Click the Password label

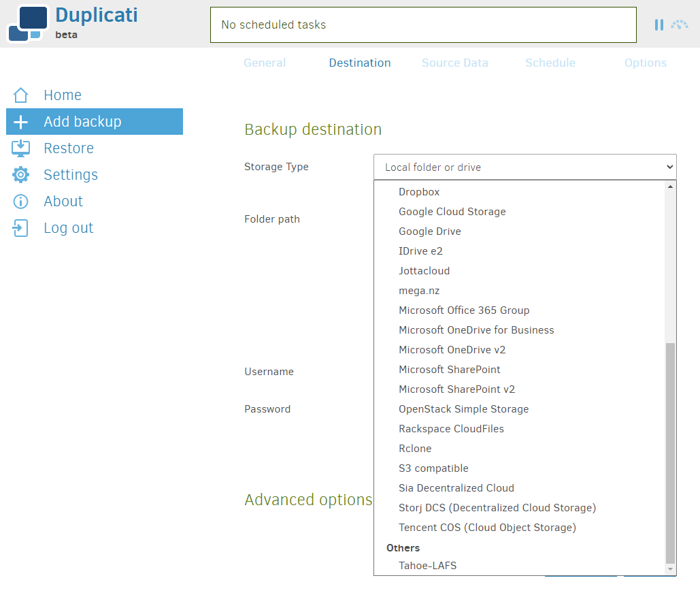(267, 409)
